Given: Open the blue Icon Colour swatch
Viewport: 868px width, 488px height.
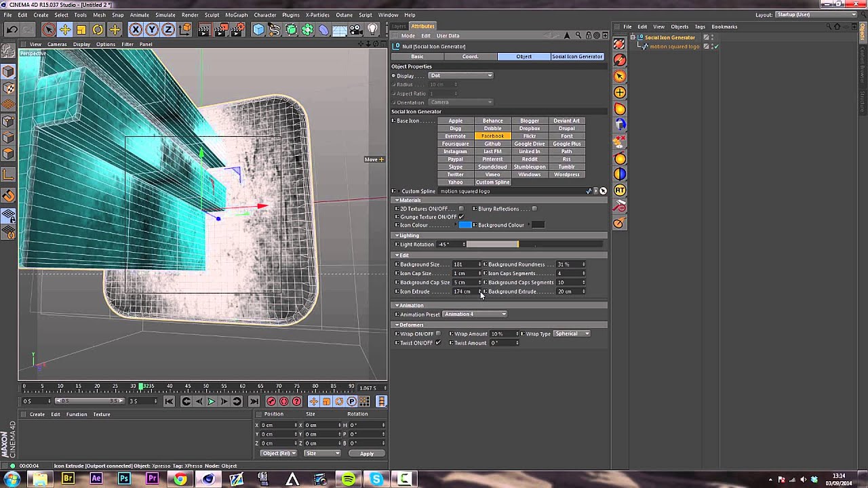Looking at the screenshot, I should 465,225.
